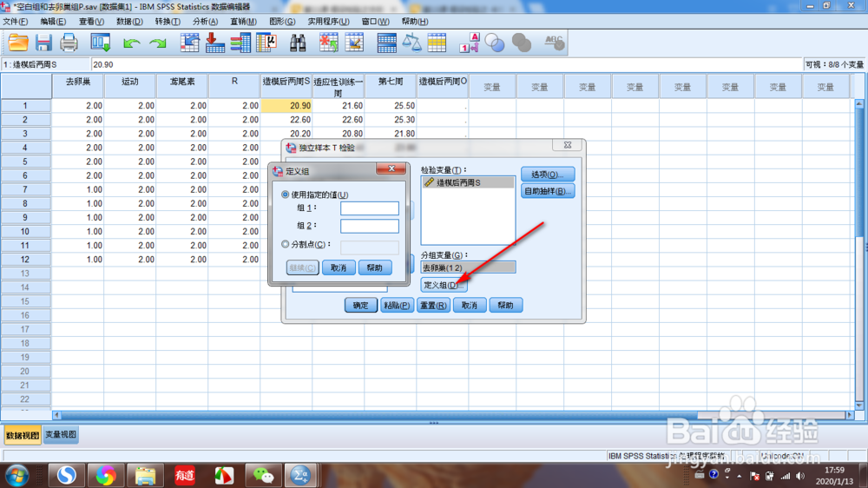Open the recall recent dialogs icon
This screenshot has width=868, height=488.
[100, 43]
